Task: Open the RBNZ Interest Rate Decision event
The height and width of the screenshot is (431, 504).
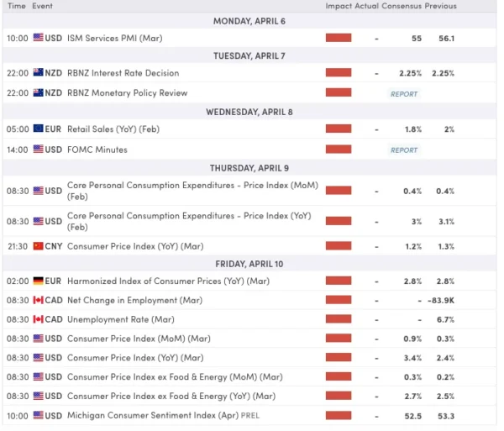Action: 123,74
